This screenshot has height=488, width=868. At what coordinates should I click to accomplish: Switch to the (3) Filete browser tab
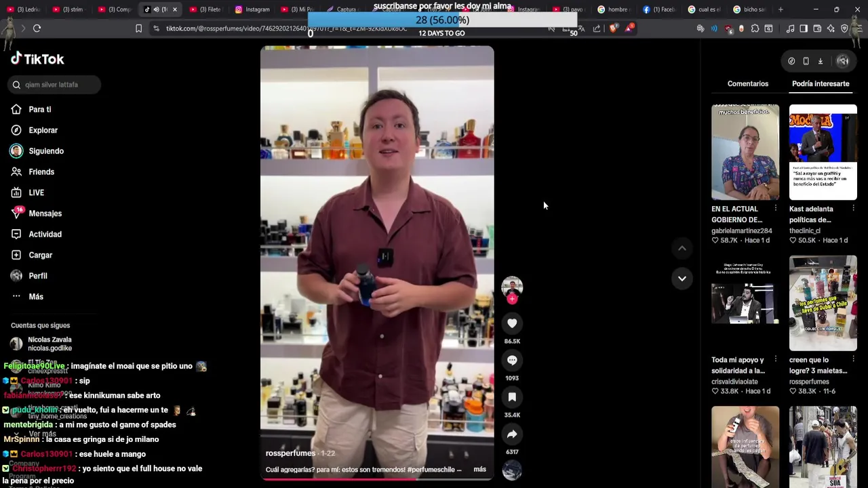tap(205, 9)
